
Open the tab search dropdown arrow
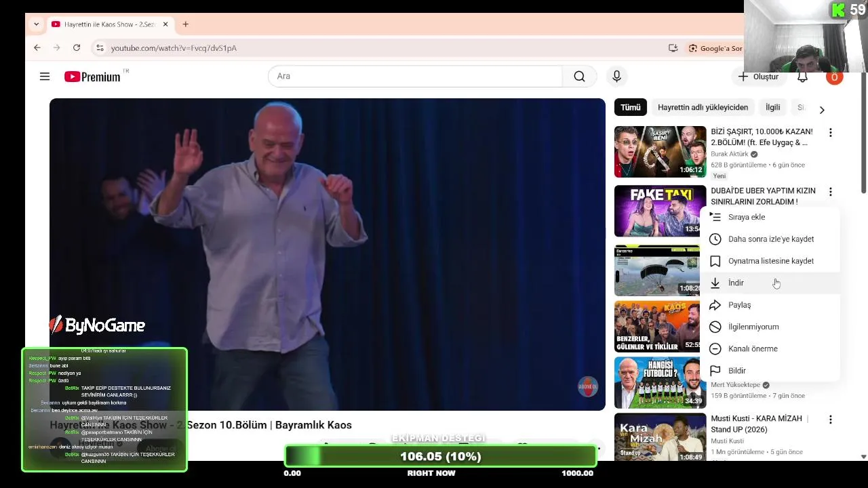coord(36,24)
